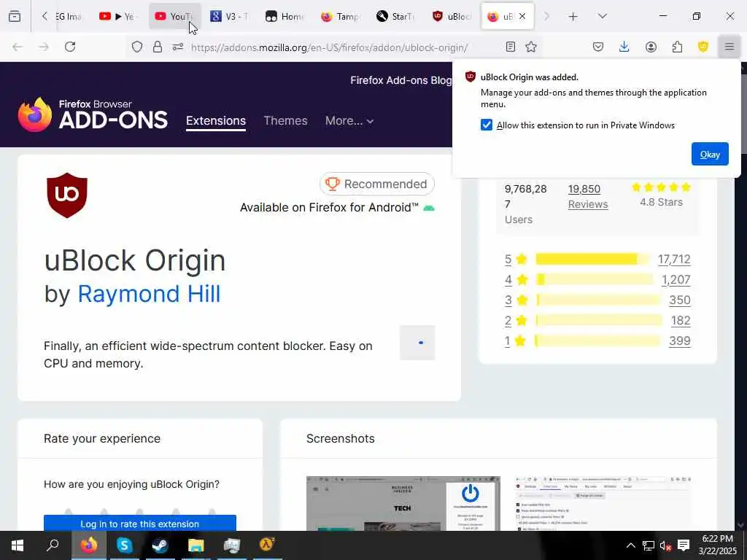Click the 2-star rating bar
The height and width of the screenshot is (560, 747).
[599, 321]
